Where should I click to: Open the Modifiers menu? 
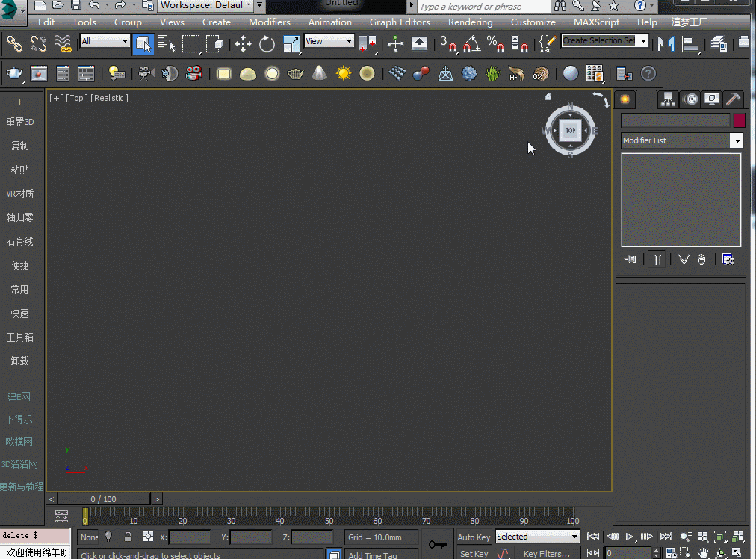pyautogui.click(x=269, y=22)
